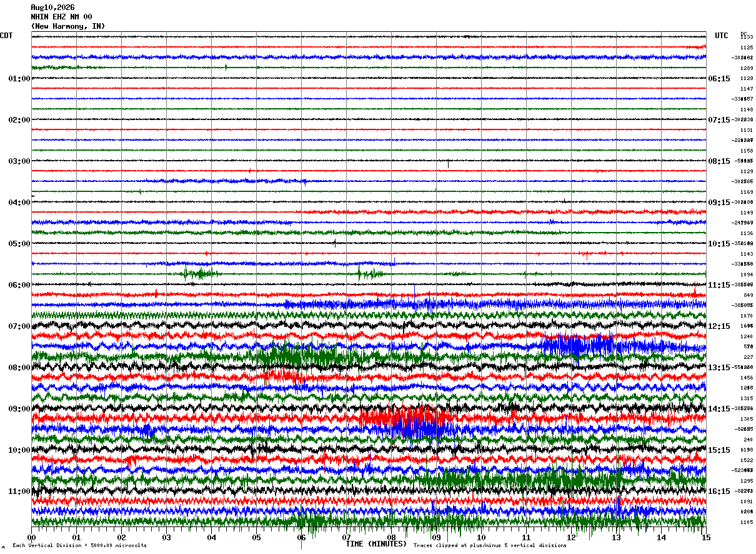The width and height of the screenshot is (756, 554).
Task: Click the "TIME (MINUTES)" axis title
Action: click(x=376, y=544)
